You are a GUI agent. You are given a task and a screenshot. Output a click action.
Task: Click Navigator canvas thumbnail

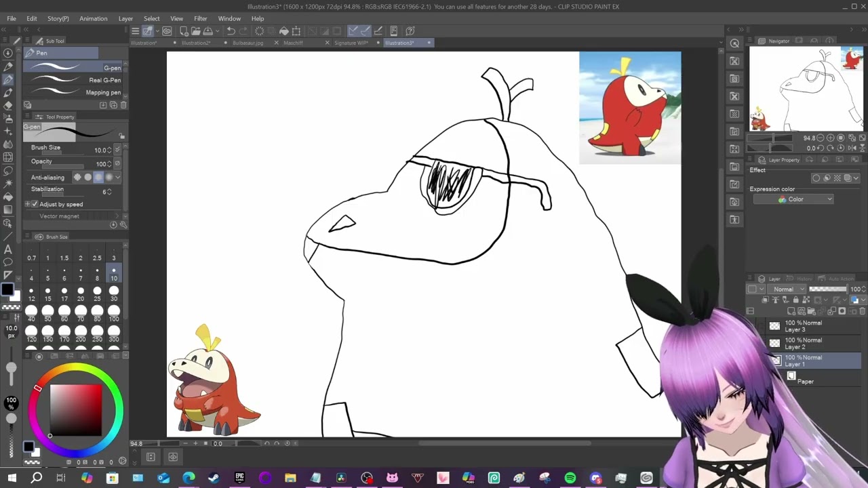tap(807, 88)
